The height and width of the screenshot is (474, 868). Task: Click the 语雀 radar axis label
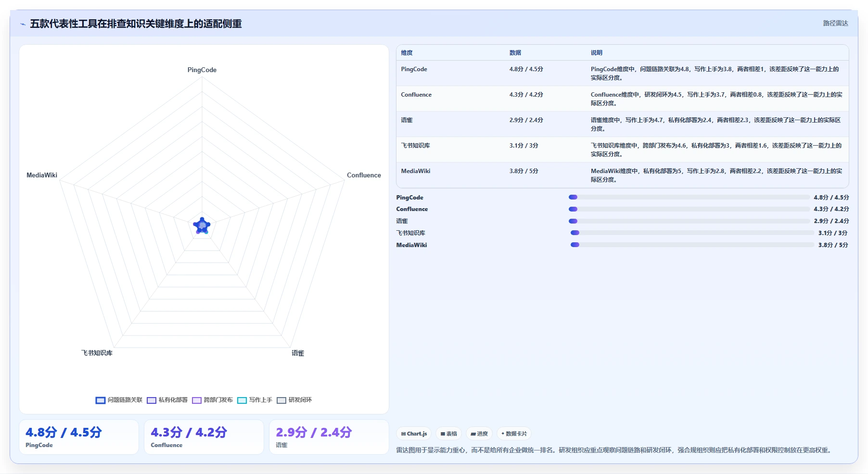pos(298,353)
